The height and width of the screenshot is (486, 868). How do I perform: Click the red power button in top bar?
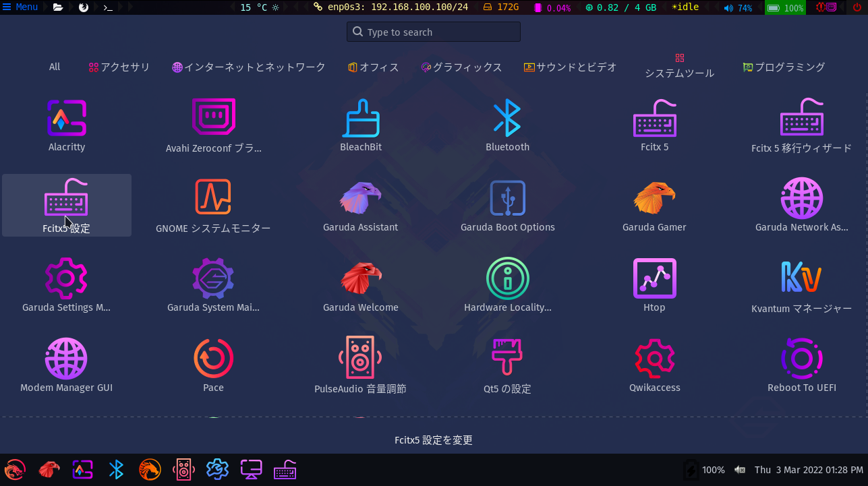click(857, 7)
